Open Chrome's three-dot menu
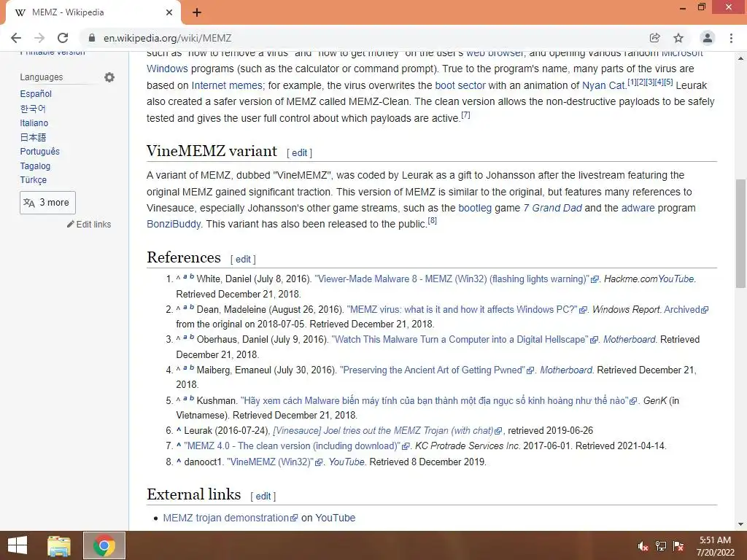The width and height of the screenshot is (747, 560). [731, 38]
